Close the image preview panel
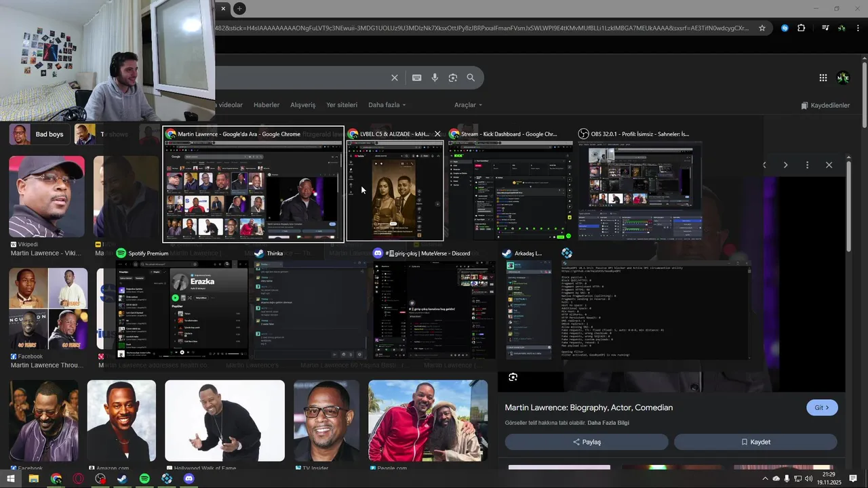The image size is (868, 488). 829,165
